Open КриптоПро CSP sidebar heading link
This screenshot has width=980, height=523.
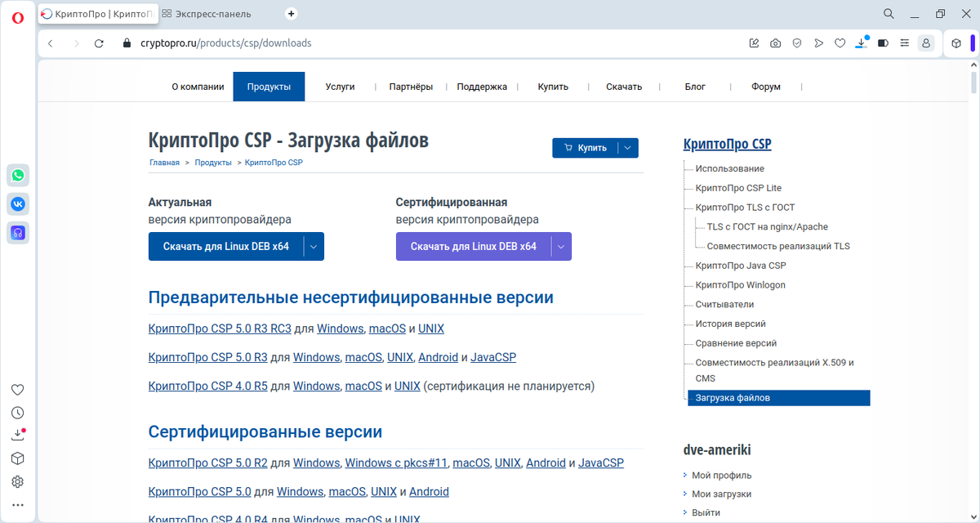pyautogui.click(x=727, y=145)
